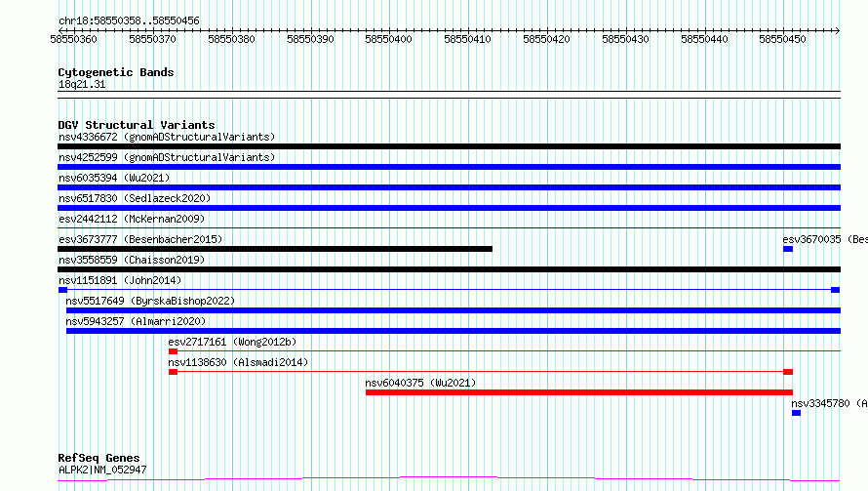Open the ALPK2|NM_052947 gene label
Image resolution: width=868 pixels, height=491 pixels.
pyautogui.click(x=102, y=470)
